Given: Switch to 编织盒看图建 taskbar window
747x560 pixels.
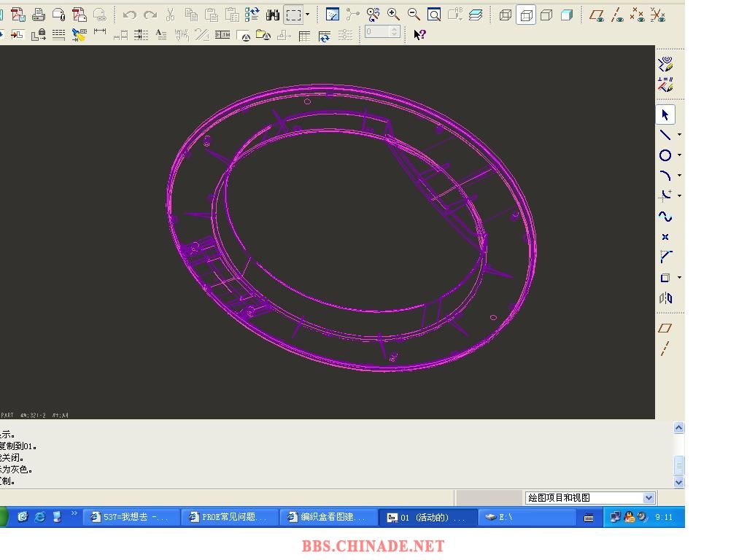Looking at the screenshot, I should coord(329,517).
